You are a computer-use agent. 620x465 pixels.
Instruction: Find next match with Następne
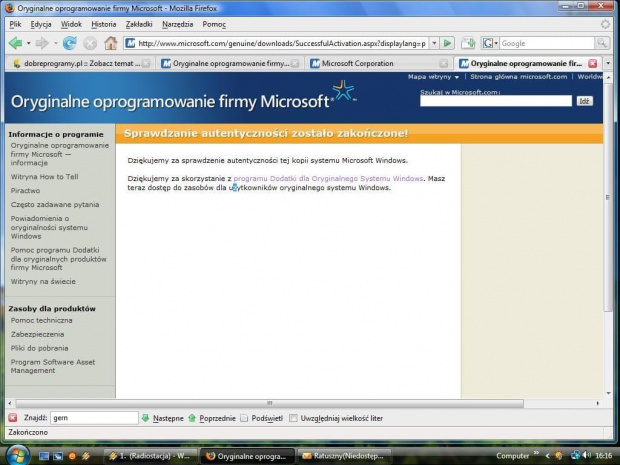pyautogui.click(x=162, y=418)
